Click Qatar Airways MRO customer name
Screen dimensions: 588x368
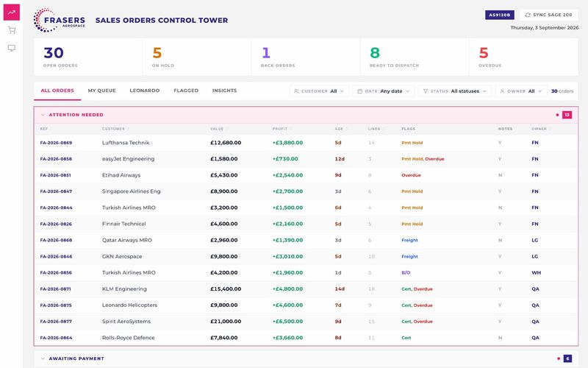tap(127, 240)
